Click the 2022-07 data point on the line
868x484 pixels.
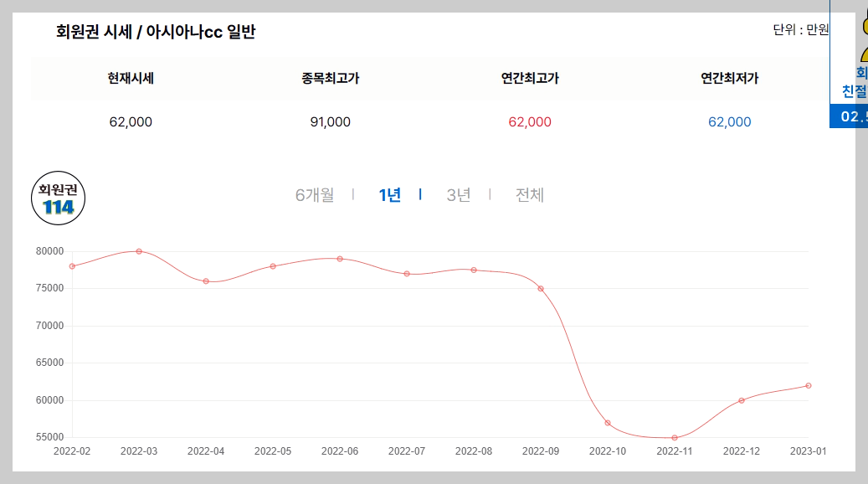407,274
